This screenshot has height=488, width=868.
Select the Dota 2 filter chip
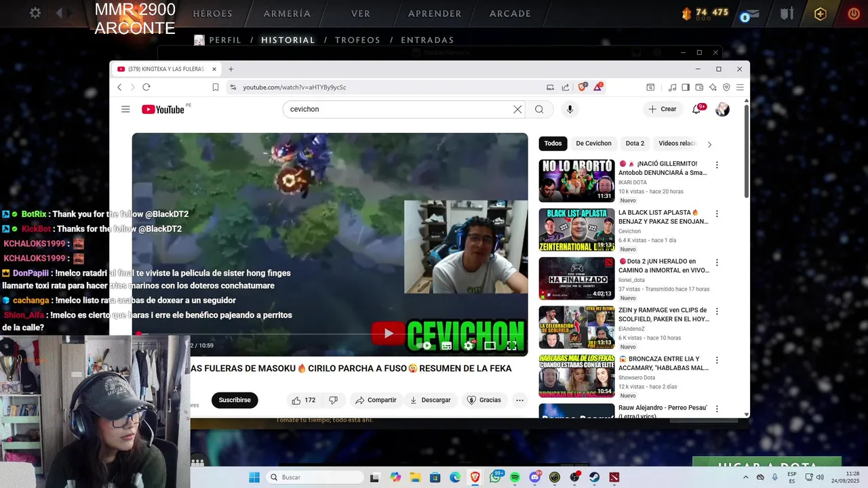point(635,143)
